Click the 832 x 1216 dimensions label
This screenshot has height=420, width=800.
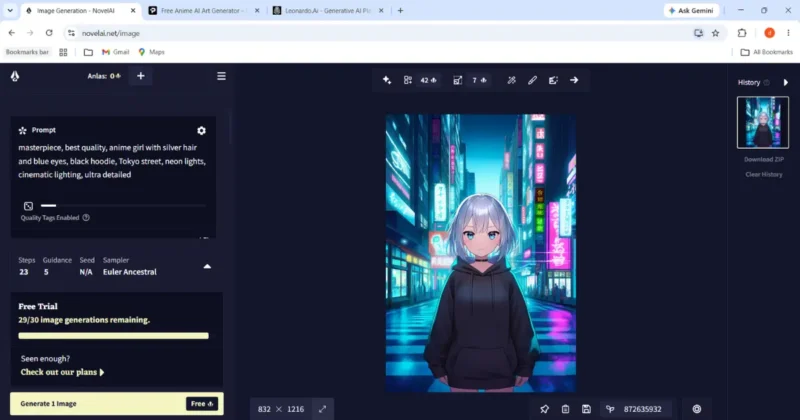coord(281,409)
